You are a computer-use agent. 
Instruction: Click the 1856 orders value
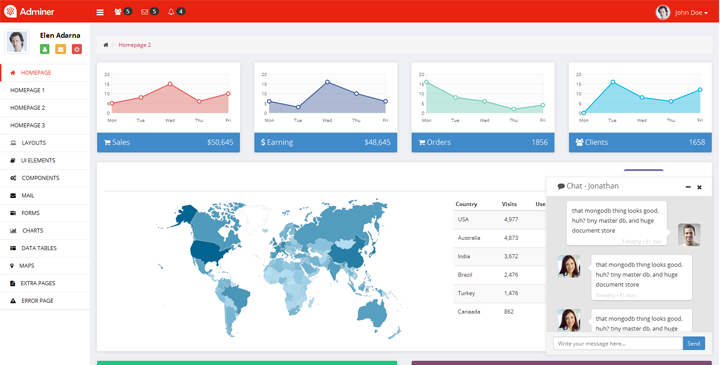click(x=540, y=142)
